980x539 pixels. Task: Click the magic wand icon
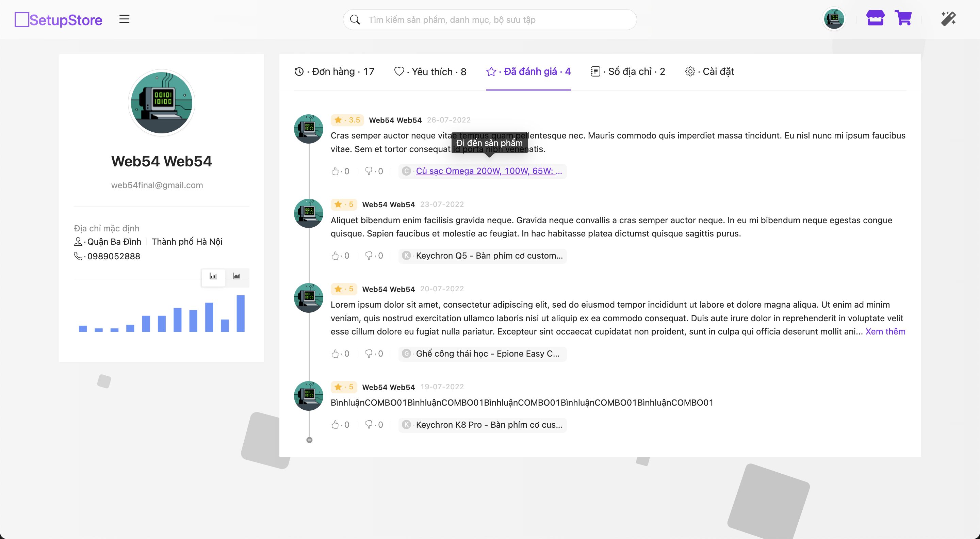pos(948,19)
